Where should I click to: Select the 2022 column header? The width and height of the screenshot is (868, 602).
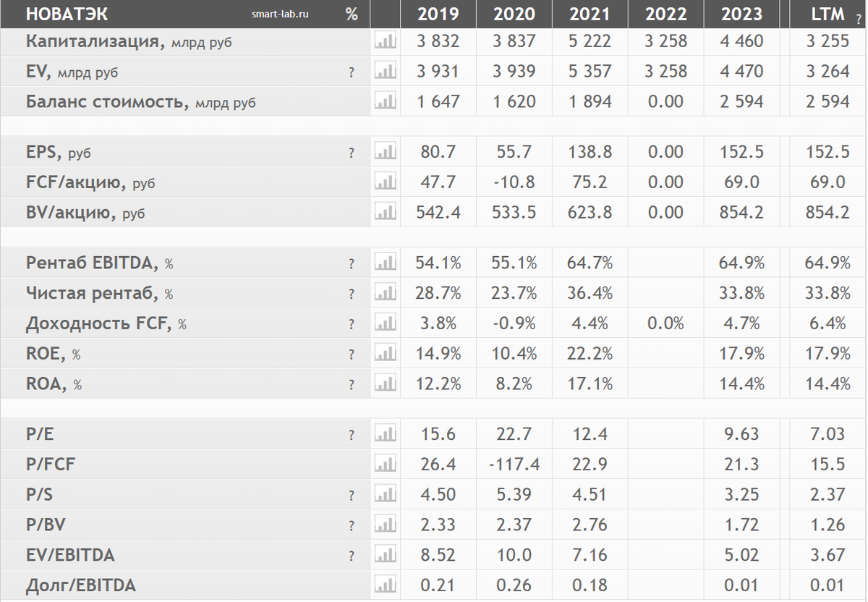(x=665, y=14)
